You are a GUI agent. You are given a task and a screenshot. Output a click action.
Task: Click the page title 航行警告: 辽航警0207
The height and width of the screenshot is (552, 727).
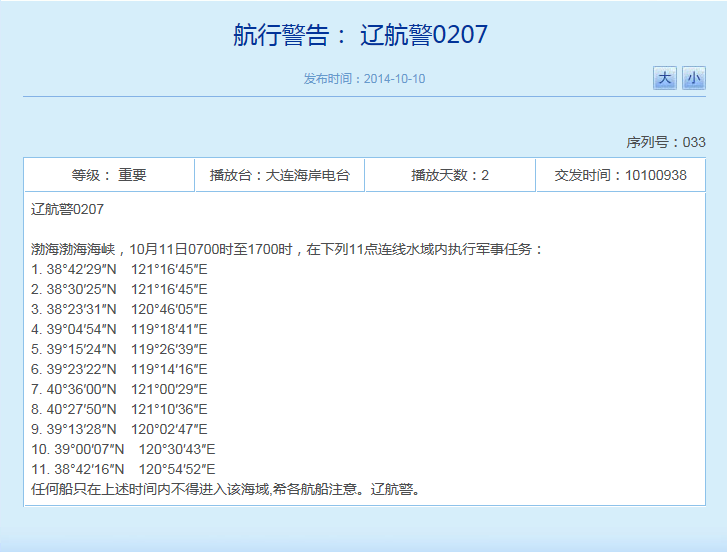tap(361, 35)
